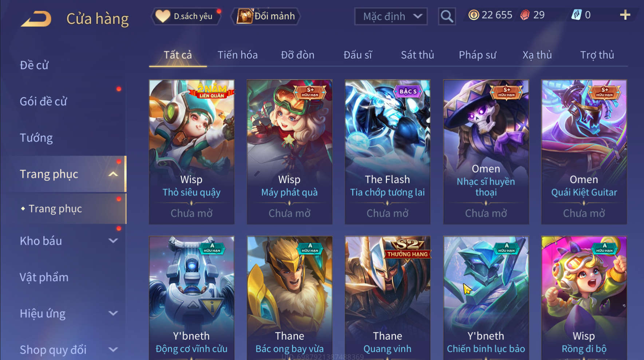Collapse the Trang phục sidebar section
The height and width of the screenshot is (360, 644).
point(113,174)
